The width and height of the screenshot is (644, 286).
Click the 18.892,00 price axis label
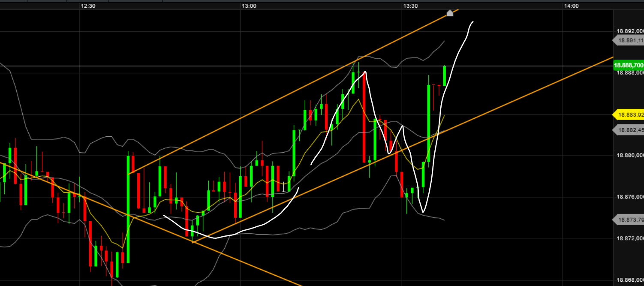coord(630,31)
